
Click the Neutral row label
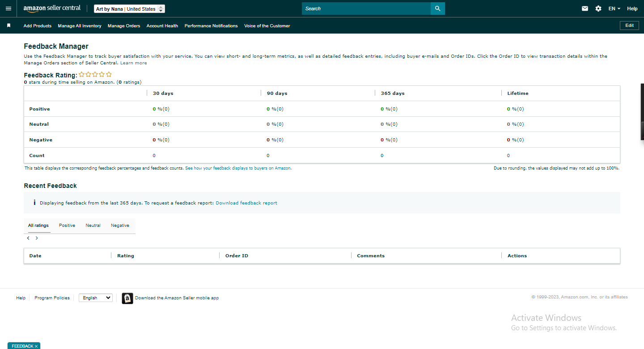pyautogui.click(x=39, y=124)
